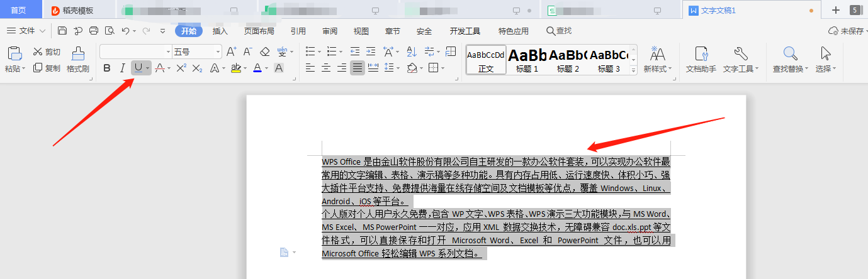This screenshot has height=279, width=868.
Task: Click the Text Effects outlined A icon
Action: [215, 68]
